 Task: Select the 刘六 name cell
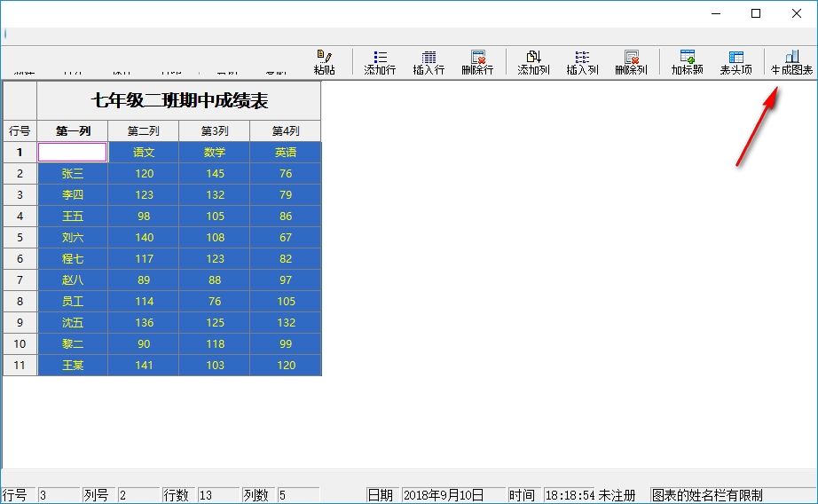(73, 238)
